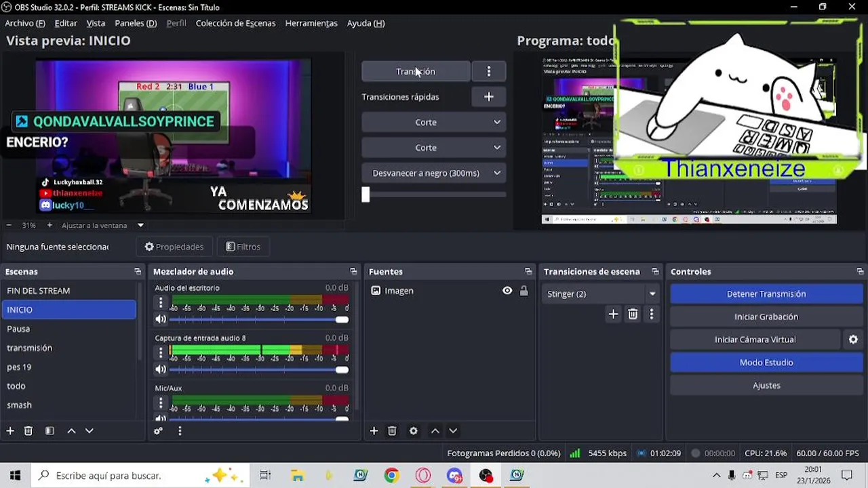Open source properties gear in Fuentes toolbar
Viewport: 868px width, 488px height.
click(414, 431)
